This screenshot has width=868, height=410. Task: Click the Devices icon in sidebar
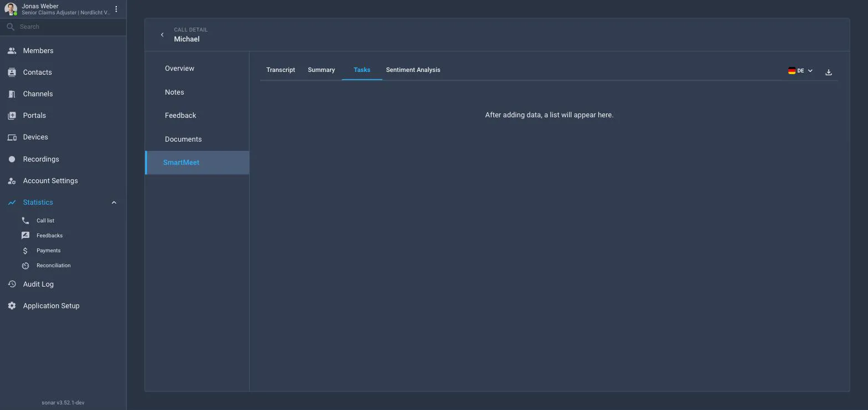[x=12, y=137]
